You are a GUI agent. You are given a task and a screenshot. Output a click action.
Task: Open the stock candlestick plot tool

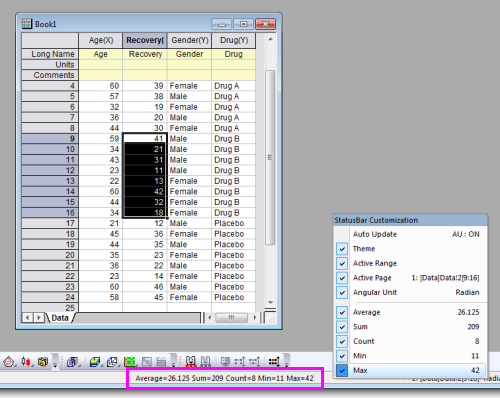pos(26,361)
